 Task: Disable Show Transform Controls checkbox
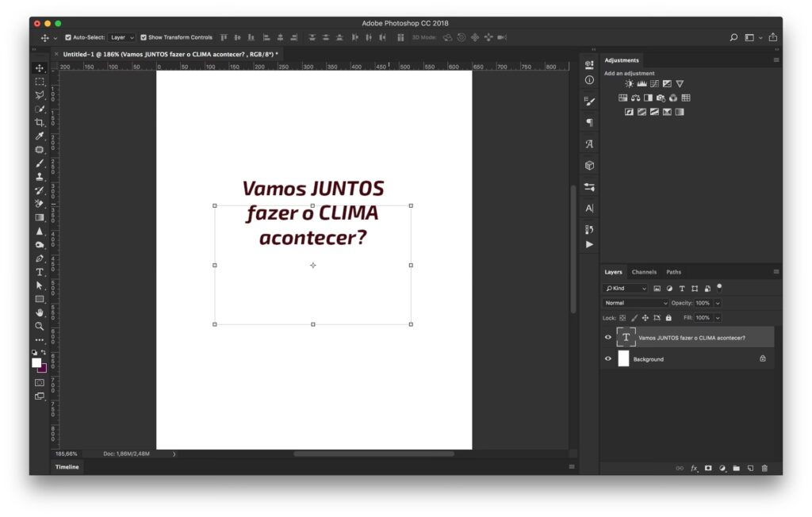click(x=144, y=37)
